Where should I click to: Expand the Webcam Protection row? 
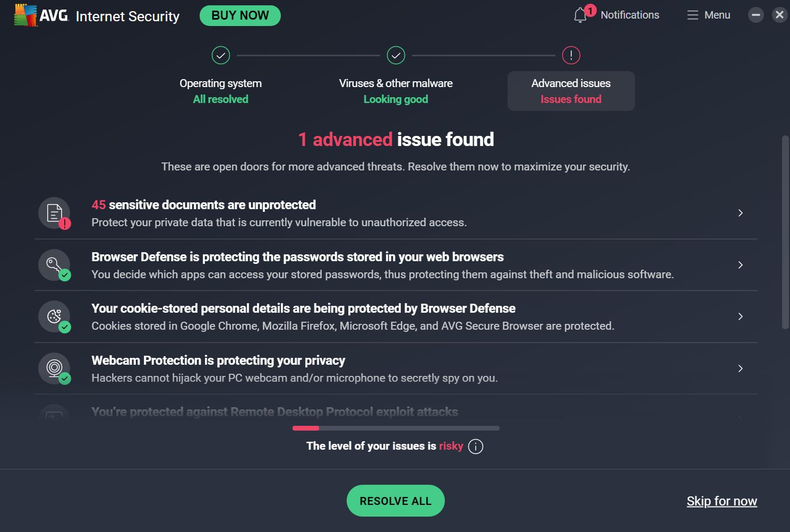point(740,368)
